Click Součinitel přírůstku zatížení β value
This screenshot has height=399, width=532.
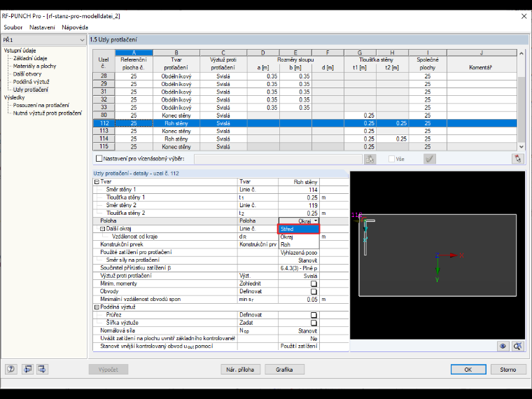[299, 268]
